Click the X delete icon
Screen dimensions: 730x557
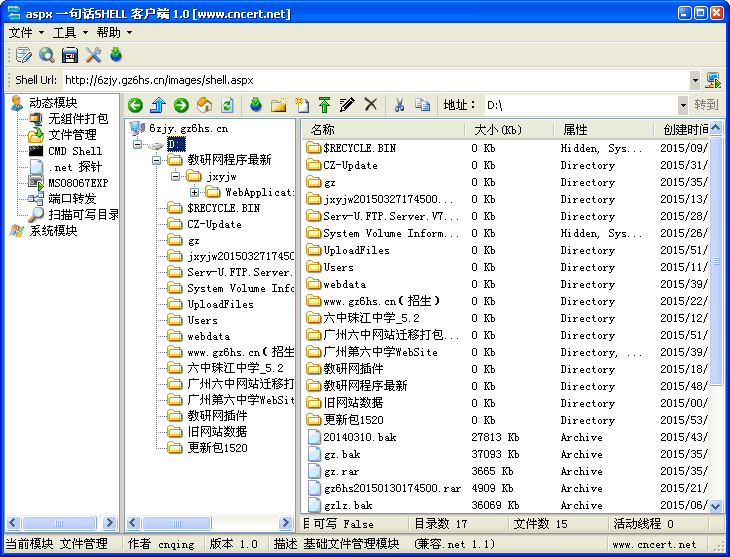pyautogui.click(x=370, y=104)
